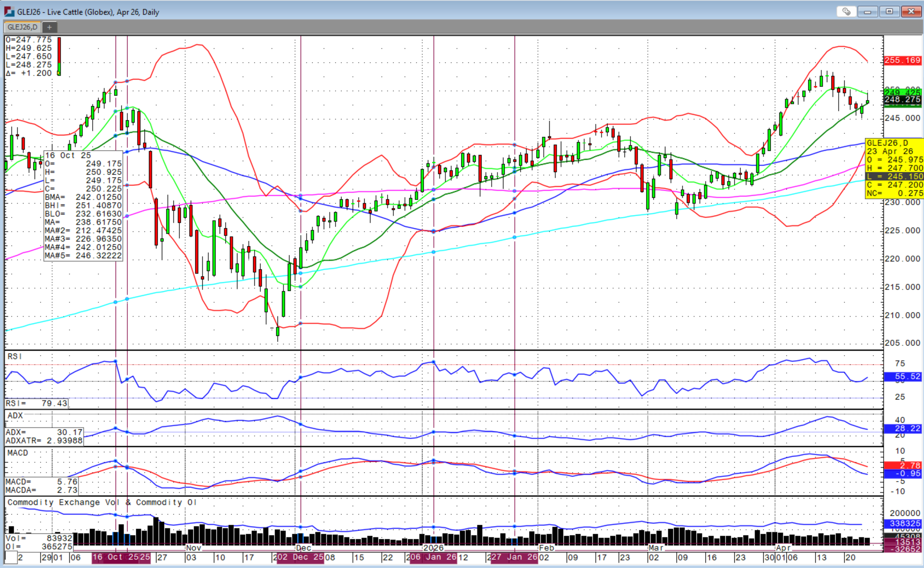Click the 27 Jan 26 date marker on the time axis
Viewport: 924px width, 568px height.
point(514,557)
